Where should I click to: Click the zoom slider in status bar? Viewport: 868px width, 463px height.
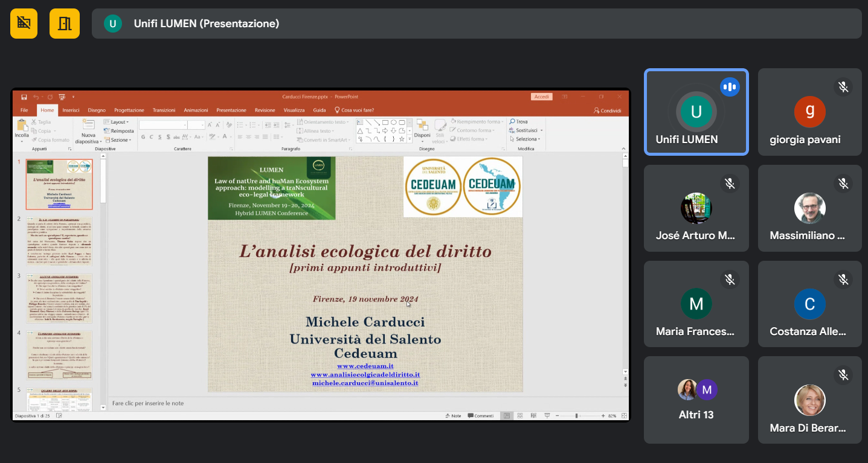coord(577,416)
